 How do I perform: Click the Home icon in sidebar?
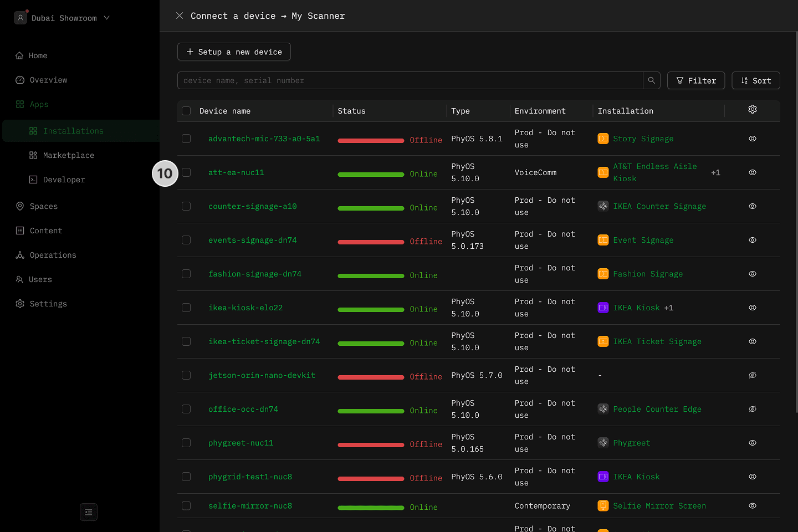point(20,55)
